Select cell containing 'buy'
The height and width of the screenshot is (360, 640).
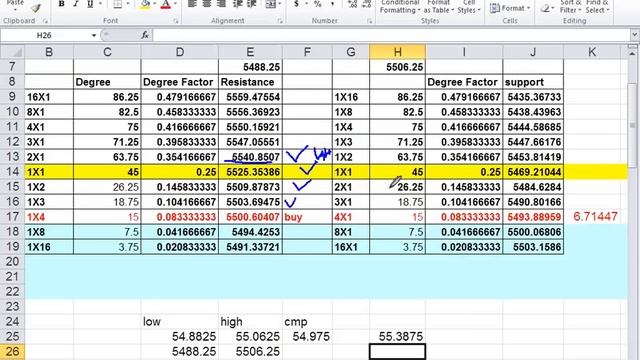[307, 217]
